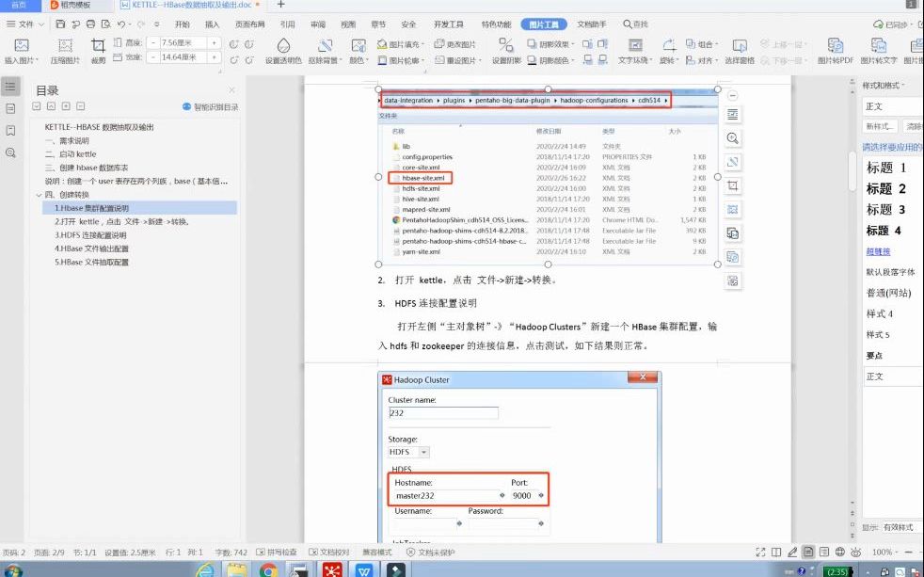924x577 pixels.
Task: Click the Rotate (旋转) icon in the ribbon
Action: pos(669,45)
